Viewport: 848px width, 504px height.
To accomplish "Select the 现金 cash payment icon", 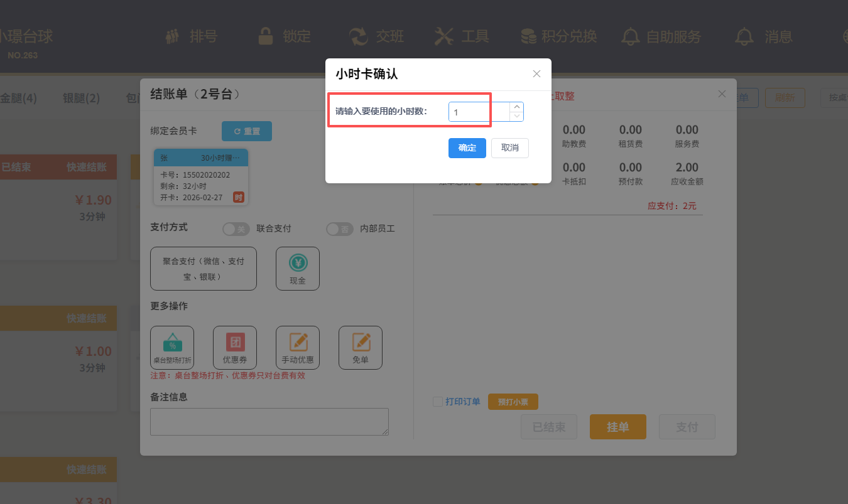I will [x=298, y=262].
